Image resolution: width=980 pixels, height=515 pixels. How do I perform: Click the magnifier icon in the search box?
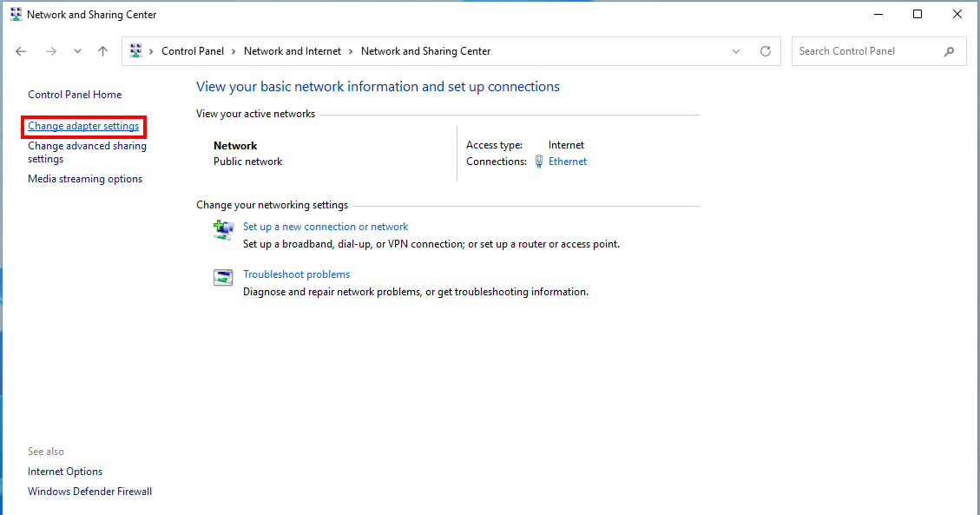tap(949, 51)
